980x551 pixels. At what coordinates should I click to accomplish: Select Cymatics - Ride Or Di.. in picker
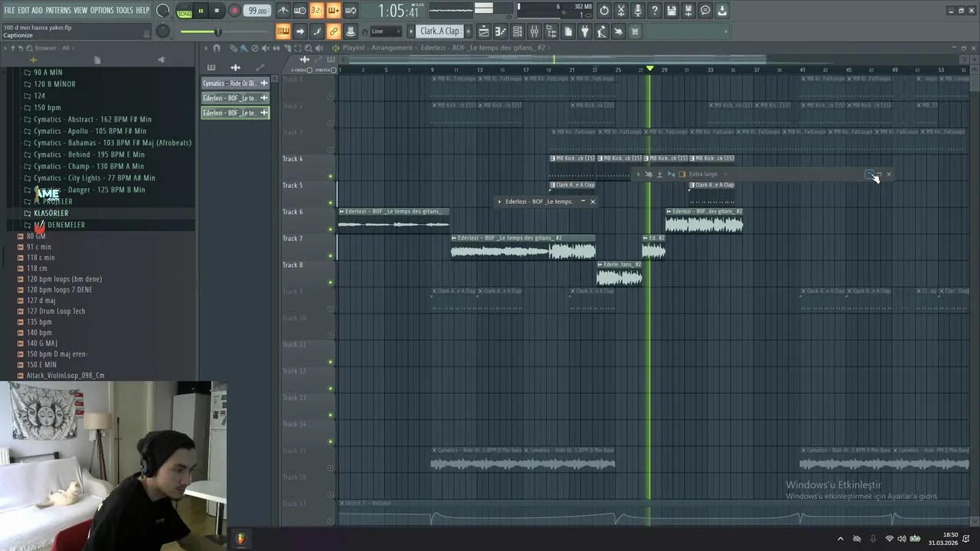[x=235, y=83]
